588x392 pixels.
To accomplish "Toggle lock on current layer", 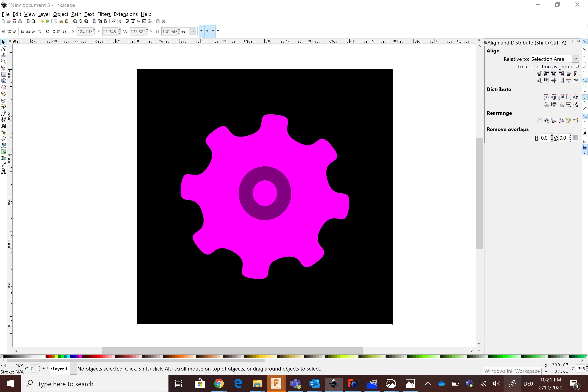I will (x=47, y=368).
